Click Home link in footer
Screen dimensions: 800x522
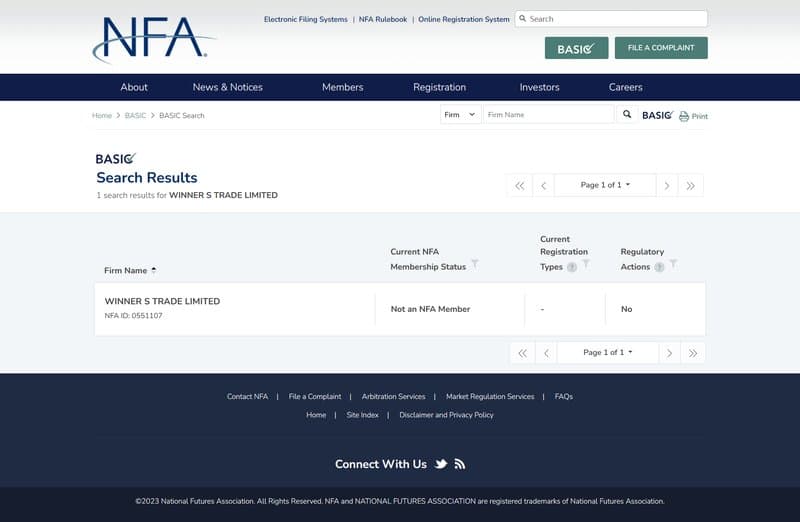coord(316,415)
